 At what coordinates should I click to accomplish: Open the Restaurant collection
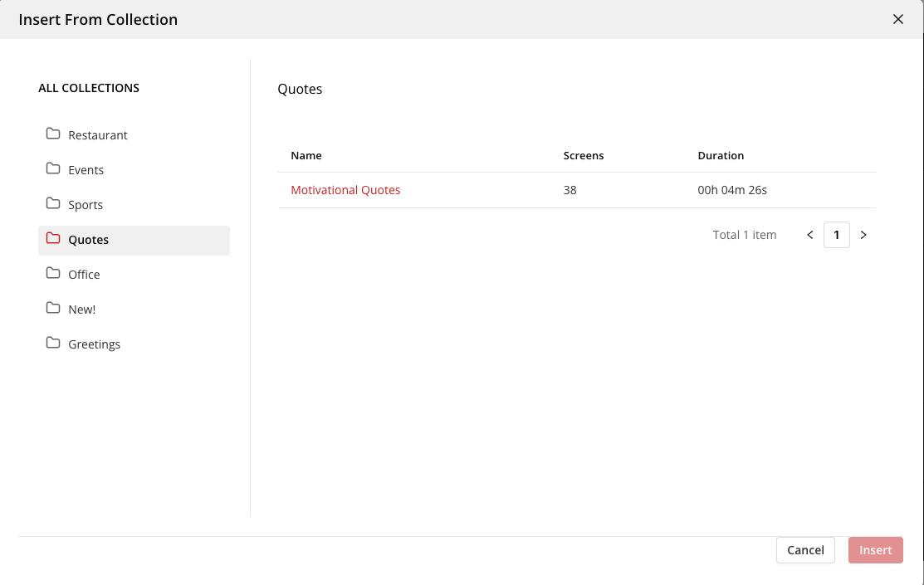[x=98, y=135]
